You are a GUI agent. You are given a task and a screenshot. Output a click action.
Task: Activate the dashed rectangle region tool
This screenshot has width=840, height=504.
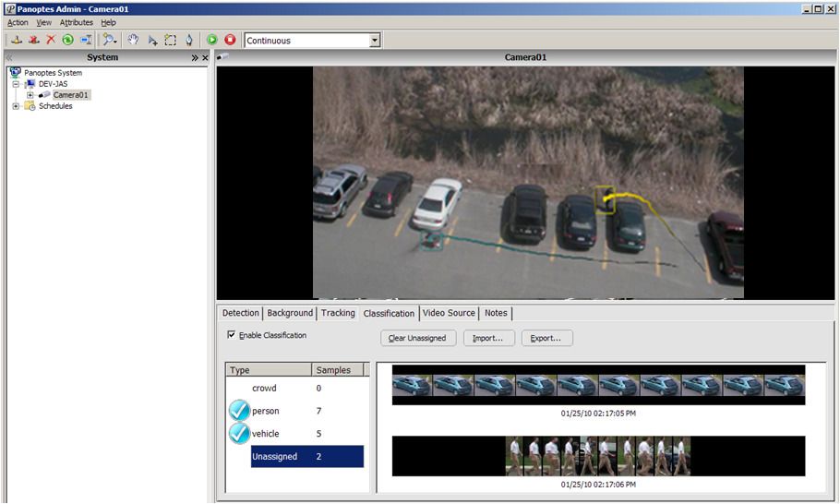171,41
